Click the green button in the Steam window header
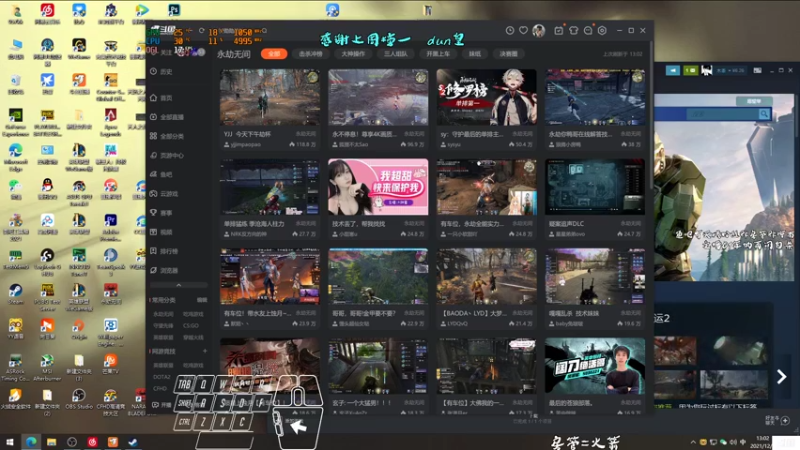This screenshot has height=450, width=800. coord(690,70)
